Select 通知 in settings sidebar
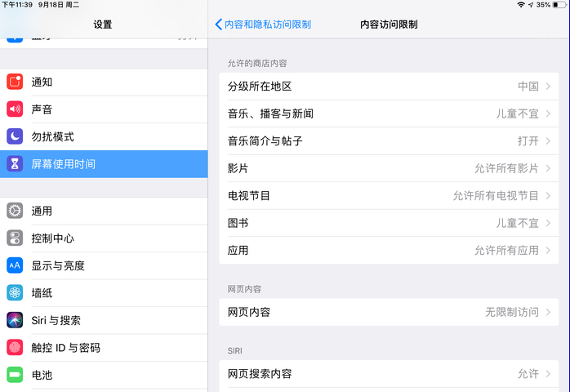 [104, 82]
